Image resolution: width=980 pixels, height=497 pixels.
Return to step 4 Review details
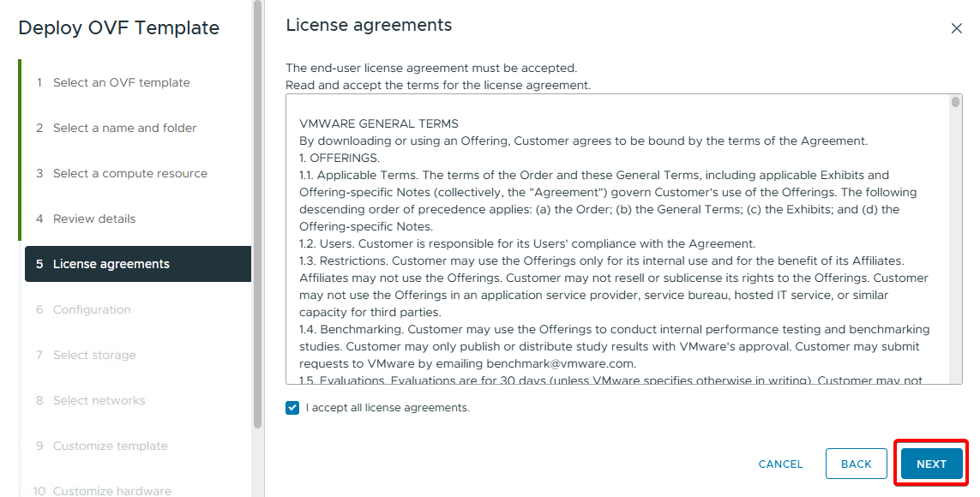click(94, 219)
